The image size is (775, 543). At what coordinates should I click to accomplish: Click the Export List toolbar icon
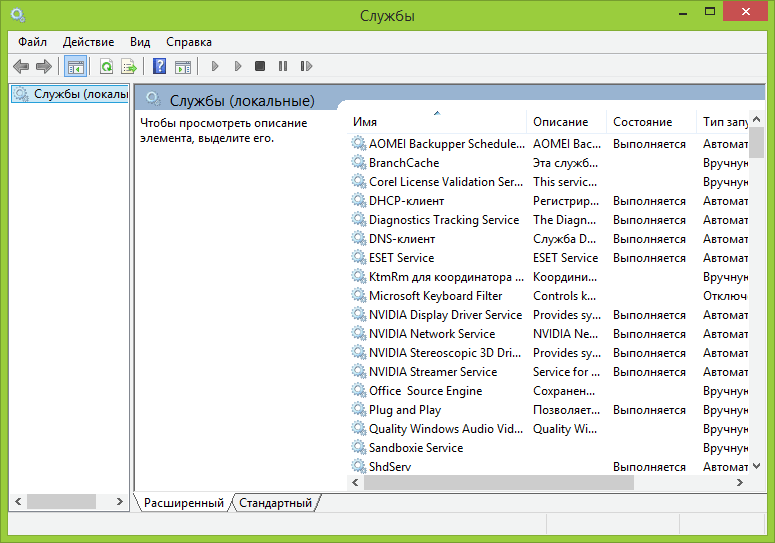pos(128,67)
